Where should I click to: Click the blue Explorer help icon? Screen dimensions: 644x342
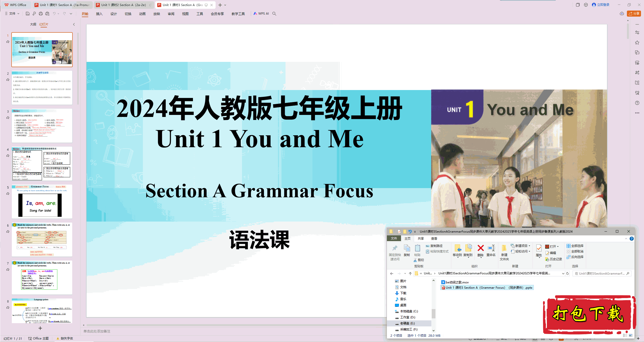[x=632, y=239]
